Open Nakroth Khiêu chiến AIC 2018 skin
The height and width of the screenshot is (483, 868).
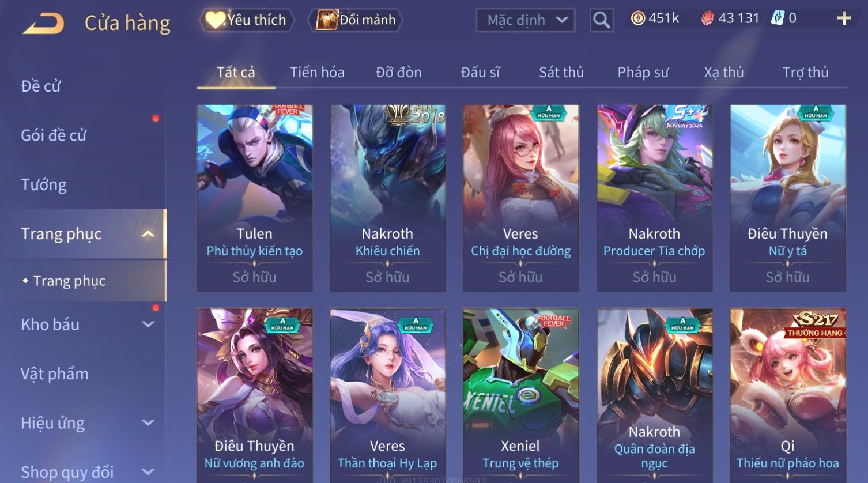[387, 198]
